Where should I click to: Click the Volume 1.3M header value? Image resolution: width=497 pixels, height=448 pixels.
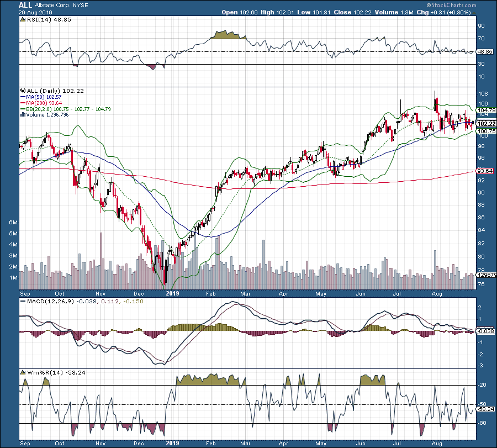pos(394,12)
